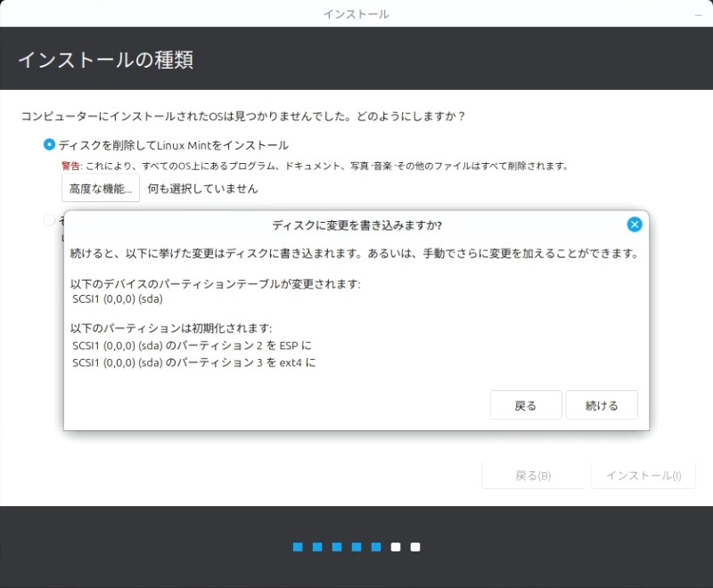Click the greyed-out インストール(I) button

643,476
